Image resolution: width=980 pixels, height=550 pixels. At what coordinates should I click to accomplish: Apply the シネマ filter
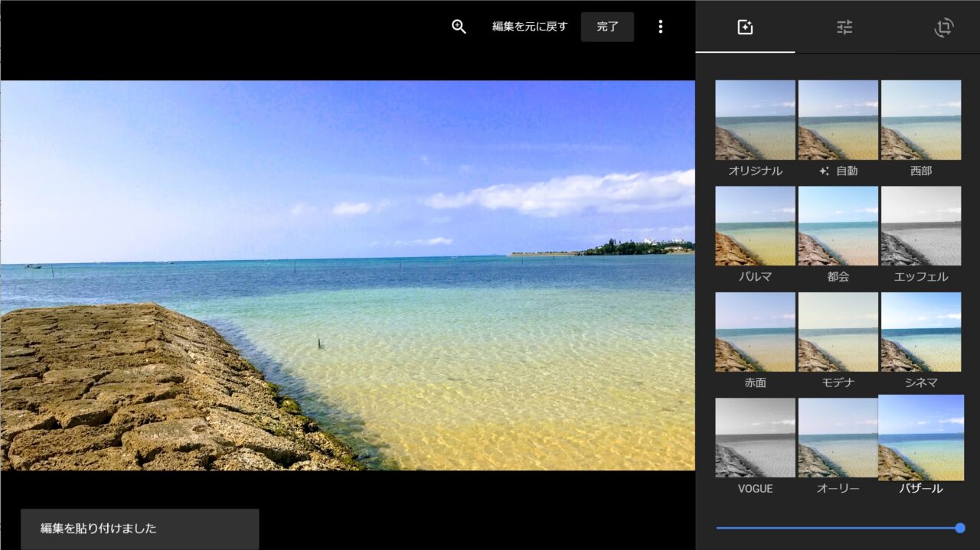point(920,332)
